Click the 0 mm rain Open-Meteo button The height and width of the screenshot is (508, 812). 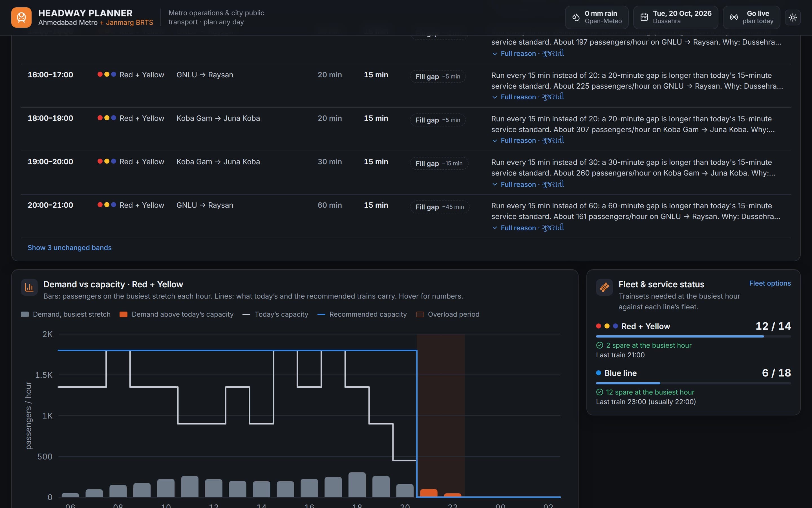click(597, 17)
